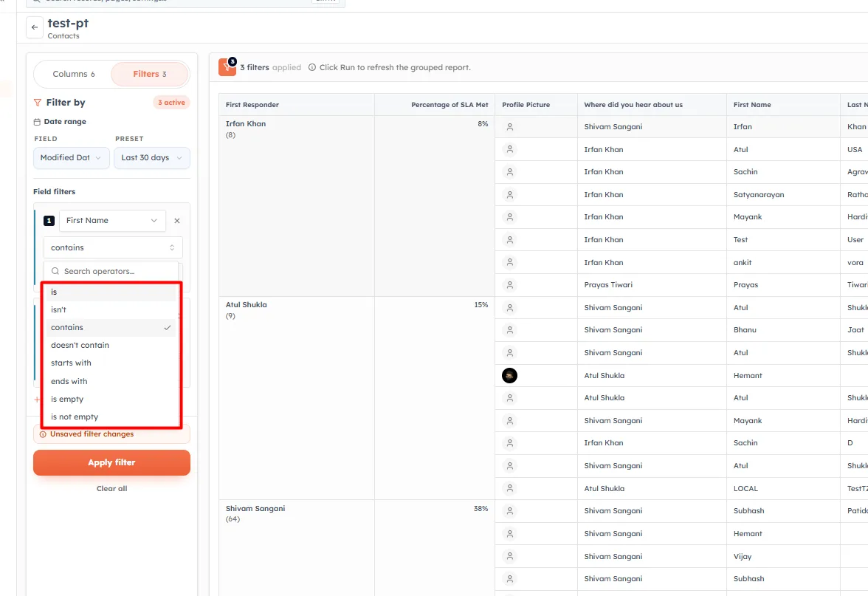The height and width of the screenshot is (596, 868).
Task: Click the calendar icon beside Date range
Action: coord(37,122)
